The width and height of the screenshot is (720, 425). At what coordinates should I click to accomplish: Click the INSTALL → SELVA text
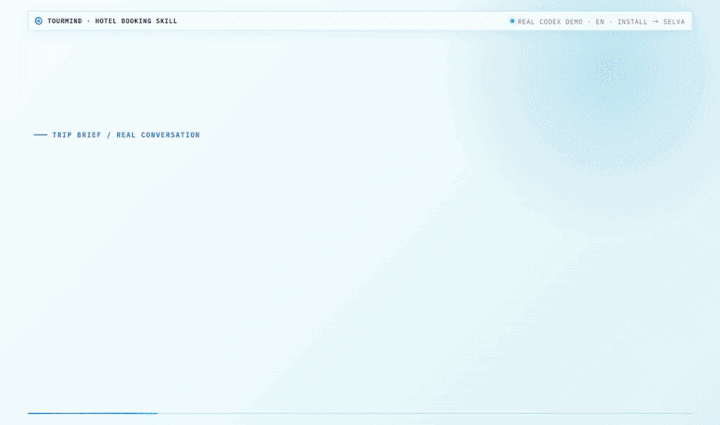pyautogui.click(x=651, y=22)
